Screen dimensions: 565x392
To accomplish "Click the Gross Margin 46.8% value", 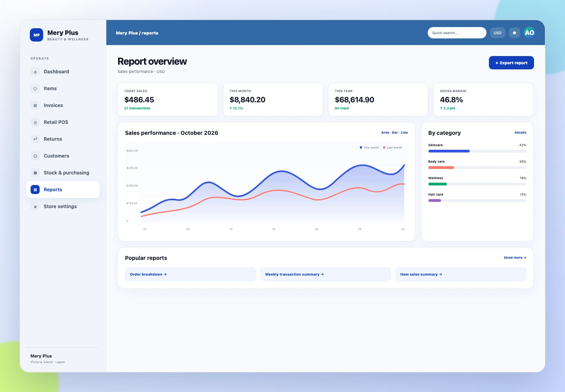I will [x=451, y=100].
